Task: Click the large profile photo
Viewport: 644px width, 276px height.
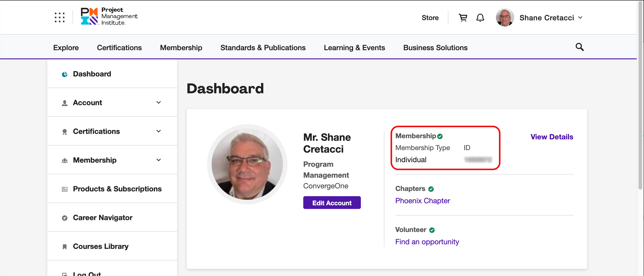Action: pyautogui.click(x=247, y=164)
